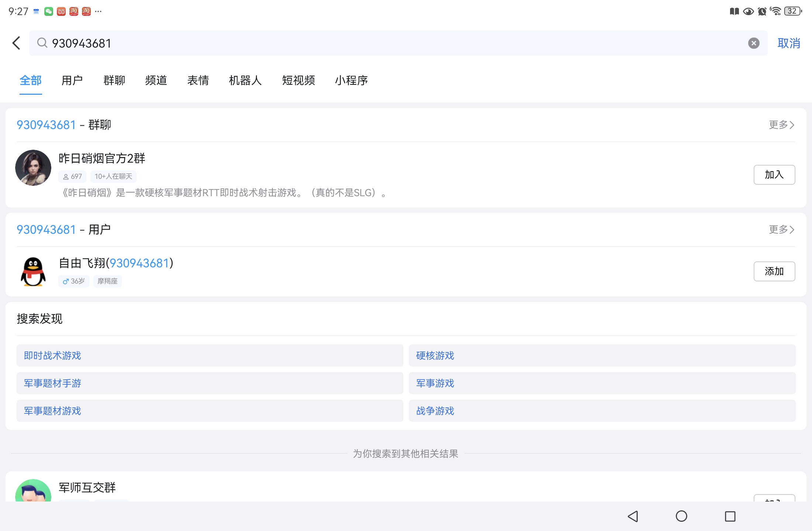This screenshot has width=812, height=531.
Task: Tap the Android back navigation triangle
Action: pyautogui.click(x=633, y=516)
